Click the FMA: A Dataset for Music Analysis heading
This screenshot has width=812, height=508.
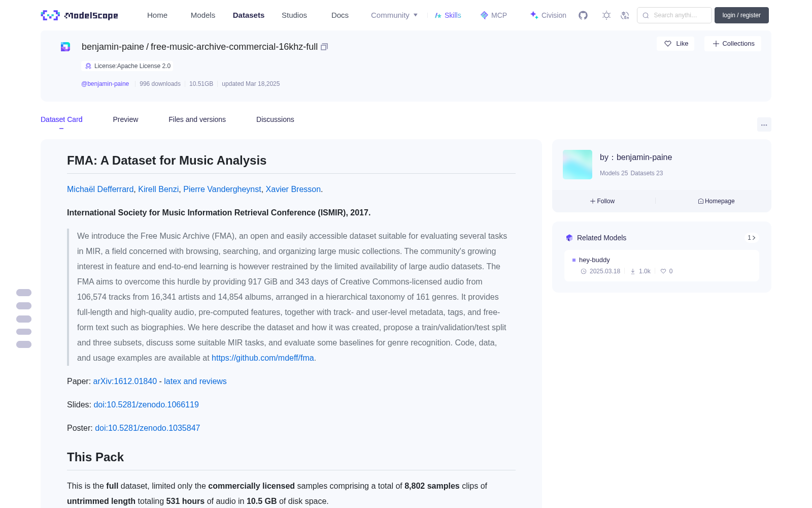tap(166, 161)
